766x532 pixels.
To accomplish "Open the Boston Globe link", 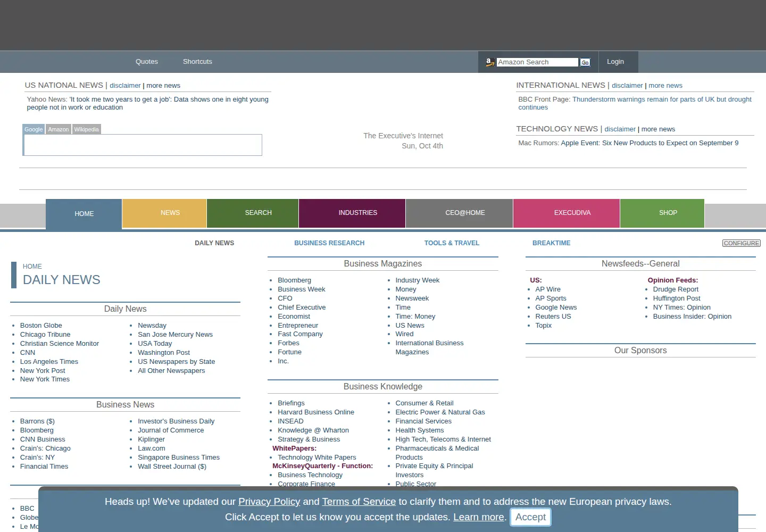I will [x=41, y=326].
